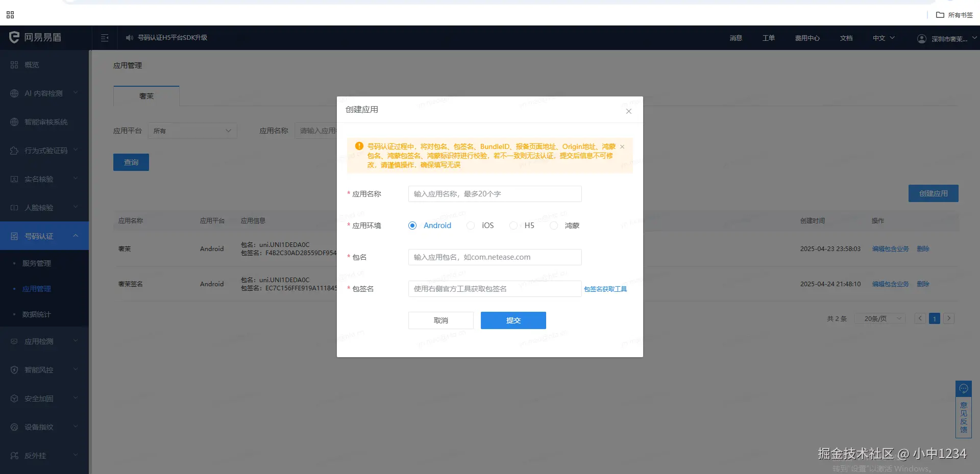The image size is (980, 474).
Task: Click the AI 内容检测 globe icon
Action: 14,93
